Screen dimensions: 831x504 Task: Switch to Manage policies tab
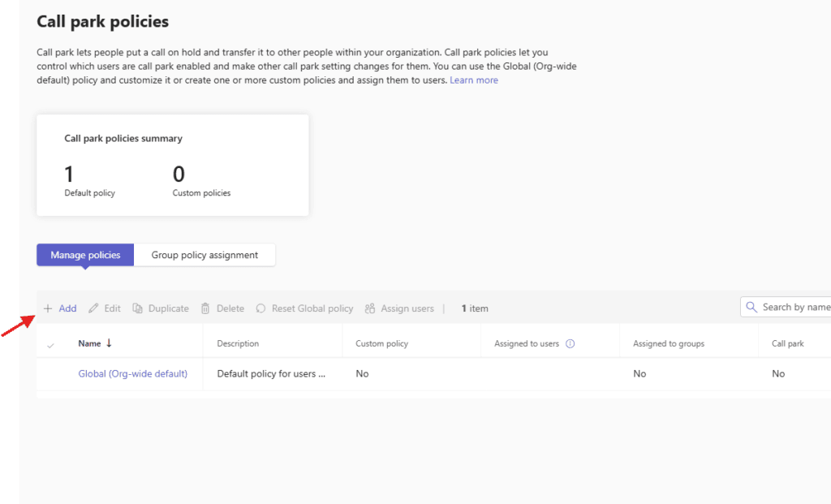(x=85, y=255)
